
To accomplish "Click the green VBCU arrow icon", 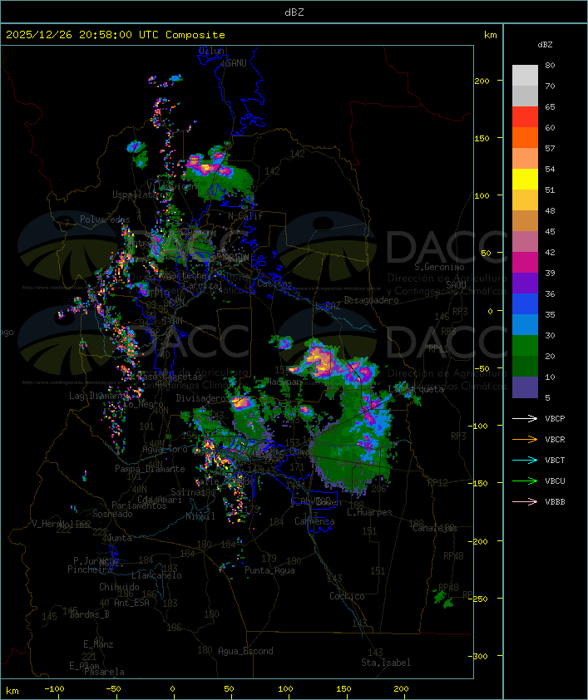I will (525, 481).
